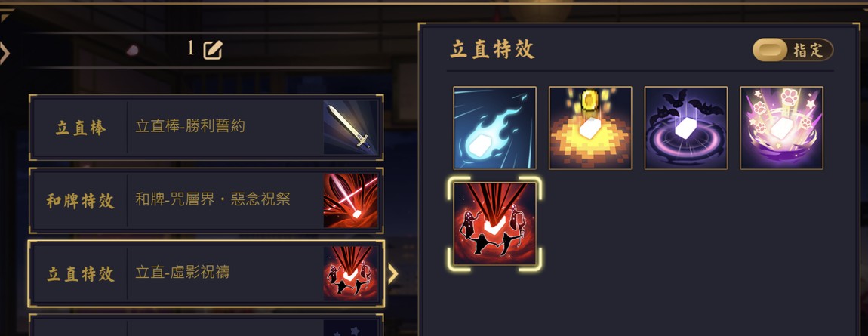Select the cat paw sparkle riichi effect
Image resolution: width=868 pixels, height=336 pixels.
click(x=782, y=128)
